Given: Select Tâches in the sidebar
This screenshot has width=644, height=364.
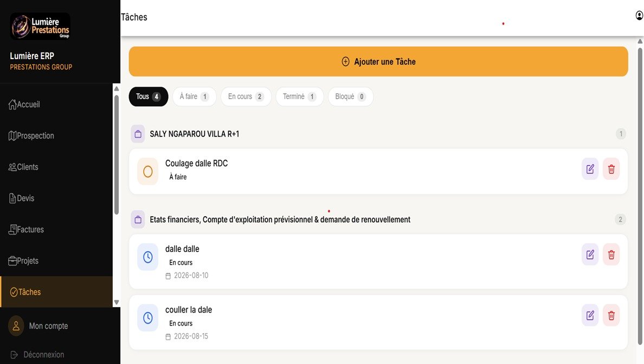Looking at the screenshot, I should [56, 292].
